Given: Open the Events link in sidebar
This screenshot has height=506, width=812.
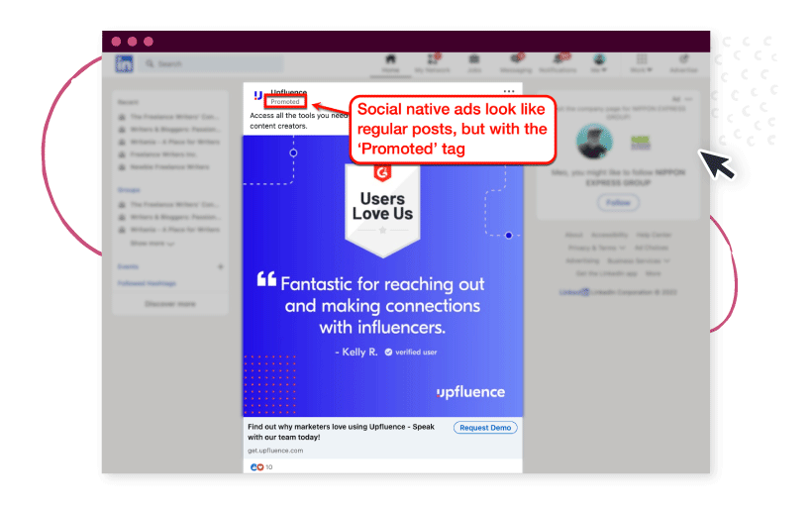Looking at the screenshot, I should tap(128, 266).
